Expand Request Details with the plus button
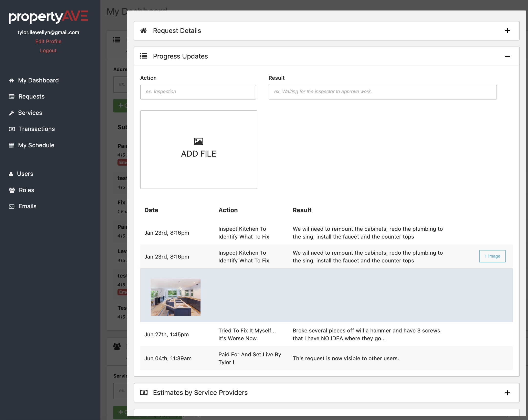The image size is (528, 420). pos(507,30)
